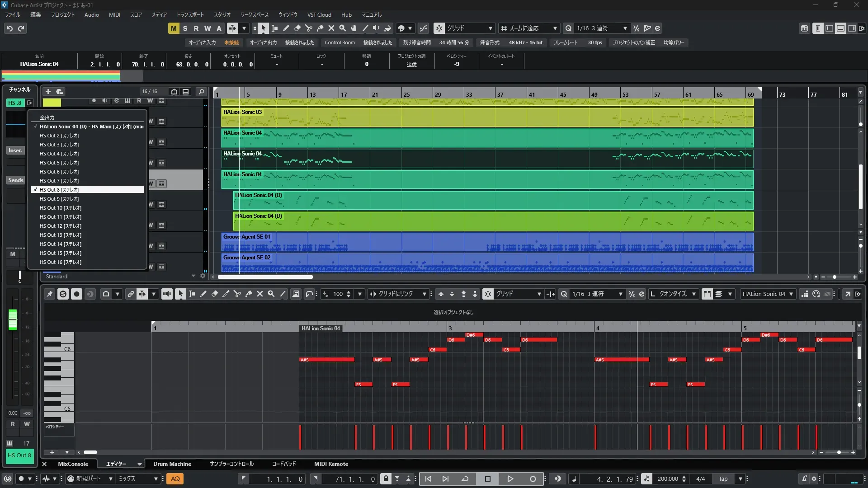This screenshot has height=488, width=868.
Task: Switch to the MixConsole tab
Action: click(73, 464)
